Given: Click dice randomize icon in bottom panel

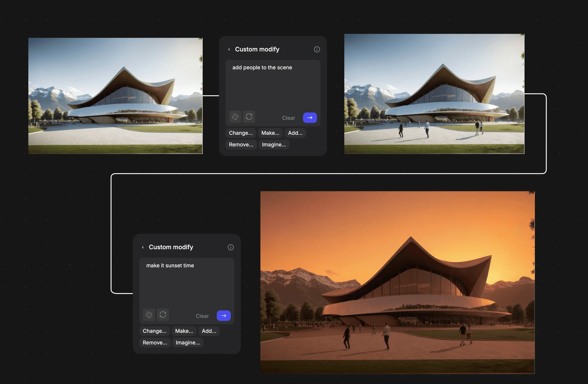Looking at the screenshot, I should click(x=149, y=315).
